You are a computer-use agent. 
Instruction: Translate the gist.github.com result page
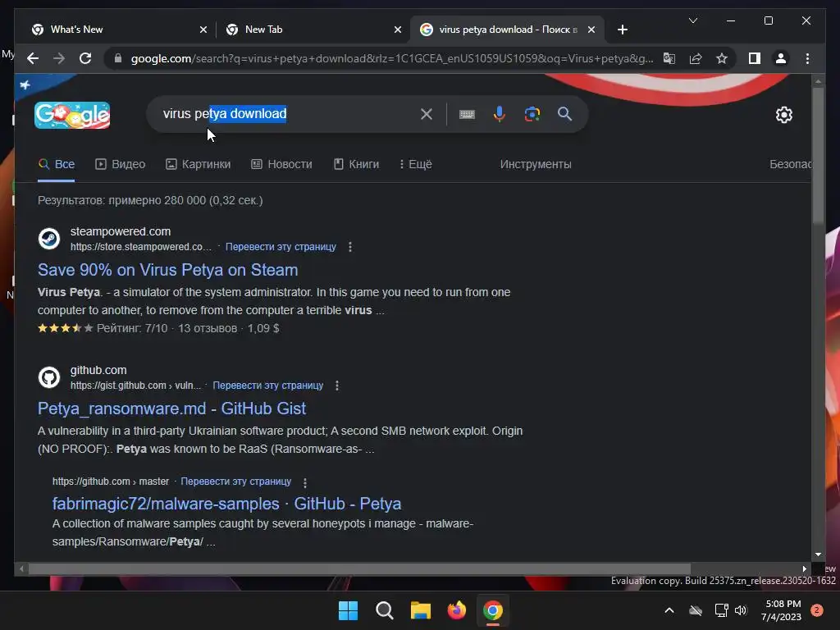[268, 386]
